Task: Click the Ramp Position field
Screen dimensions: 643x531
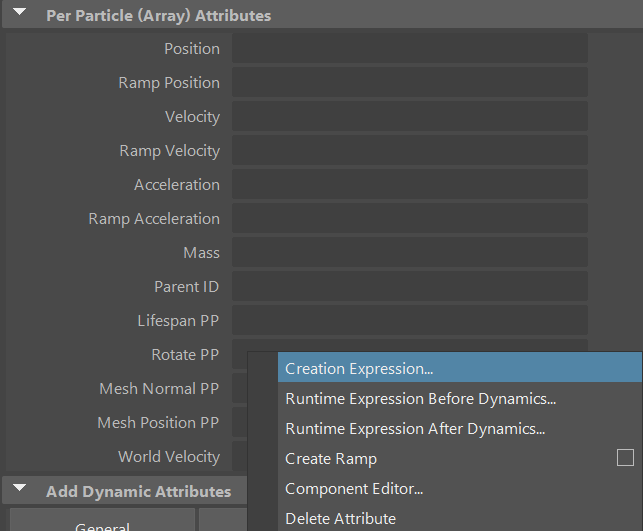Action: pyautogui.click(x=409, y=83)
